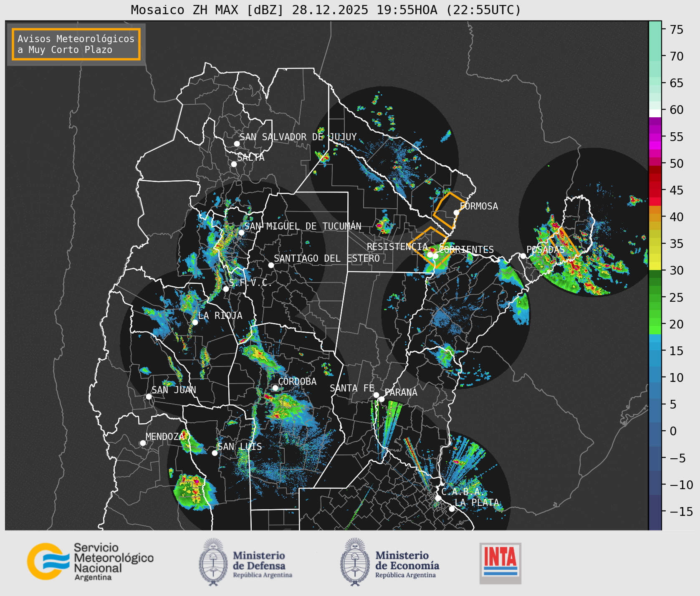Click the Posadas location marker

[523, 256]
